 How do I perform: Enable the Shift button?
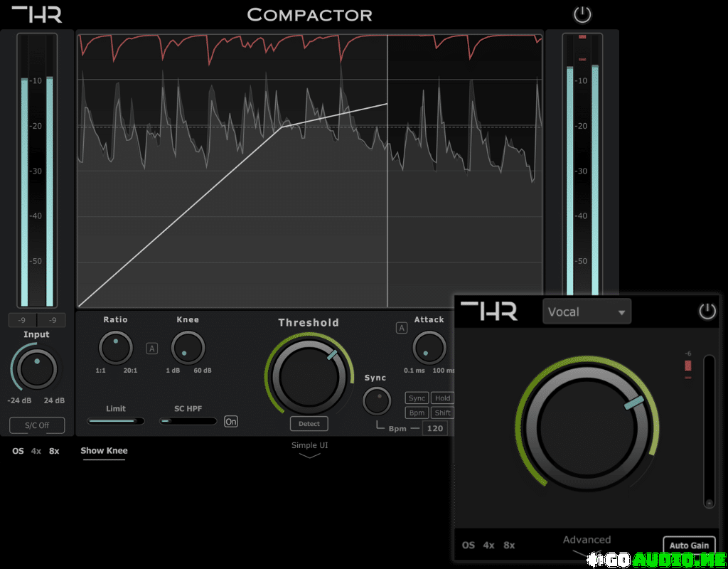click(442, 413)
